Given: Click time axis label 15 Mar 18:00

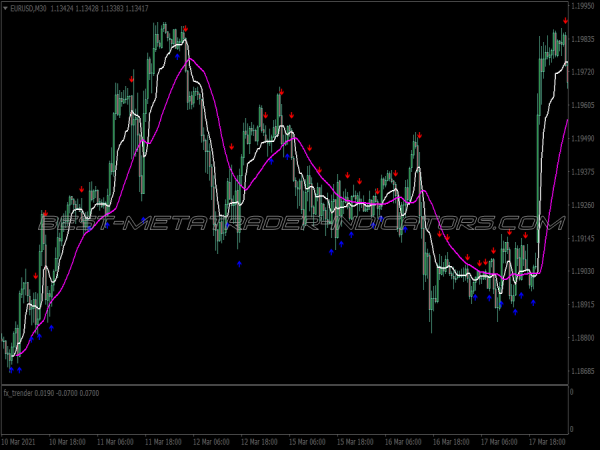Looking at the screenshot, I should pyautogui.click(x=355, y=442).
